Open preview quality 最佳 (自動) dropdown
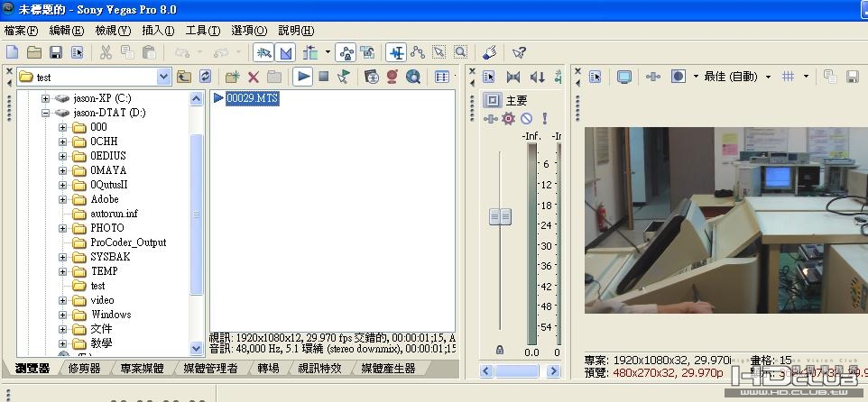Viewport: 868px width, 402px height. point(769,77)
